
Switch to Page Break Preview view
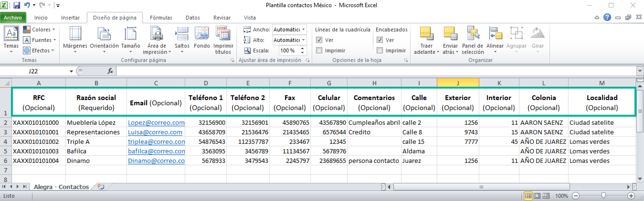coord(546,196)
